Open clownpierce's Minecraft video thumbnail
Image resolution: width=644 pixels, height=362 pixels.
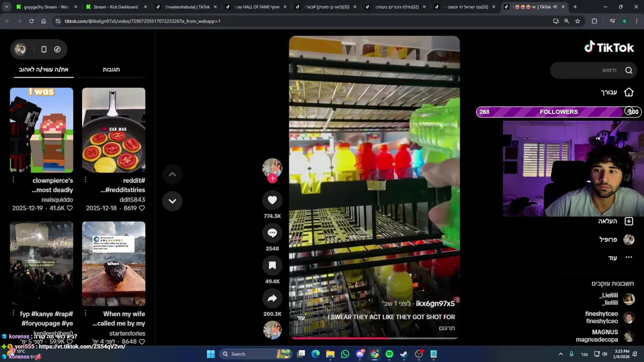tap(41, 130)
